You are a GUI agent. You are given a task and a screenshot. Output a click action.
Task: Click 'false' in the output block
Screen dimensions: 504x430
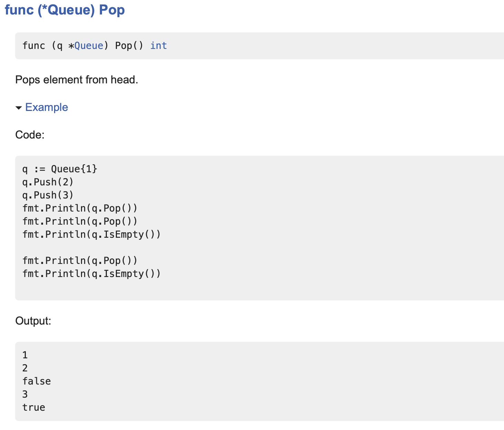(37, 381)
